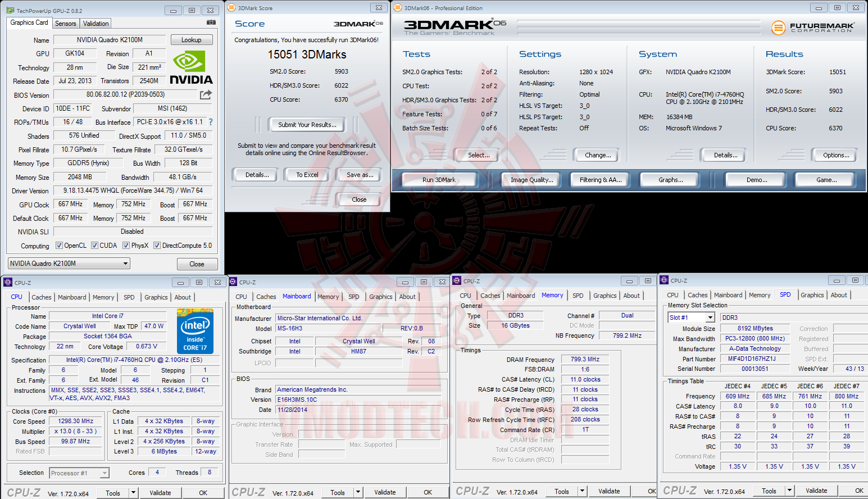Export score with the To Excel button
This screenshot has height=499, width=868.
coord(307,175)
